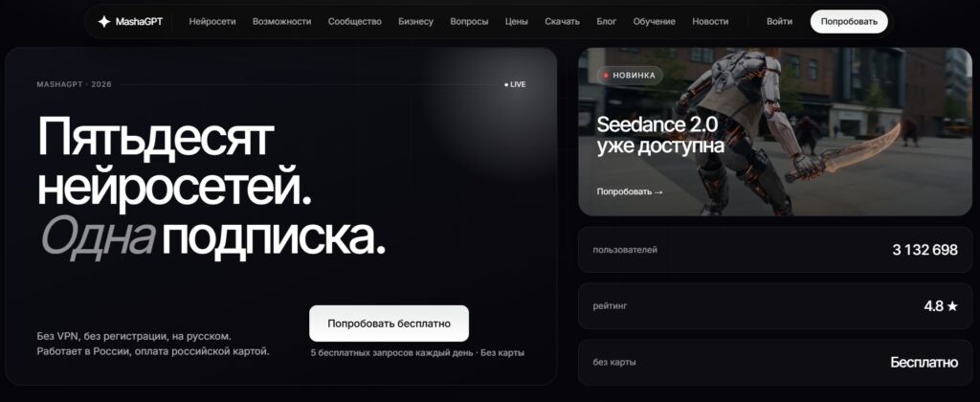Click the НОВИНКА badge on the card
Viewport: 980px width, 402px height.
click(x=630, y=76)
